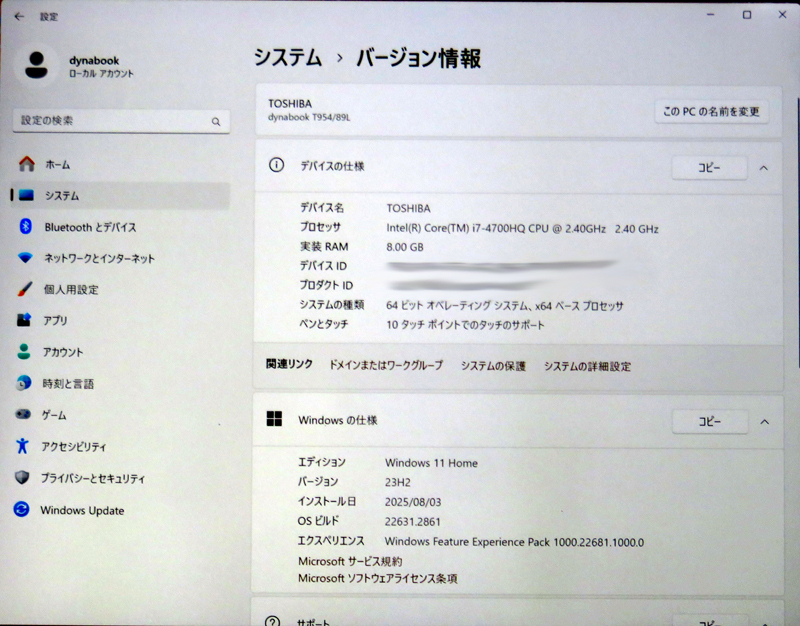
Task: Open Microsoft サービス規約 link
Action: pos(350,561)
